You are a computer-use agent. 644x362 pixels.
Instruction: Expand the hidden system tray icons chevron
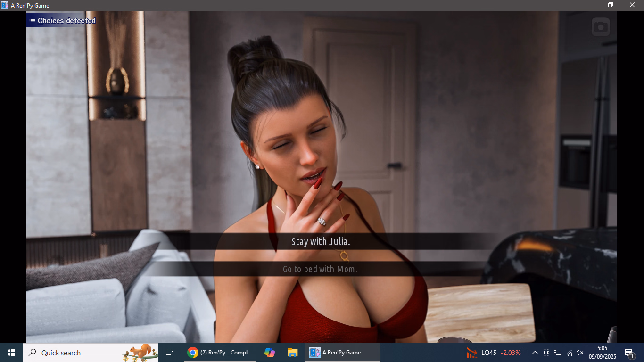click(535, 353)
